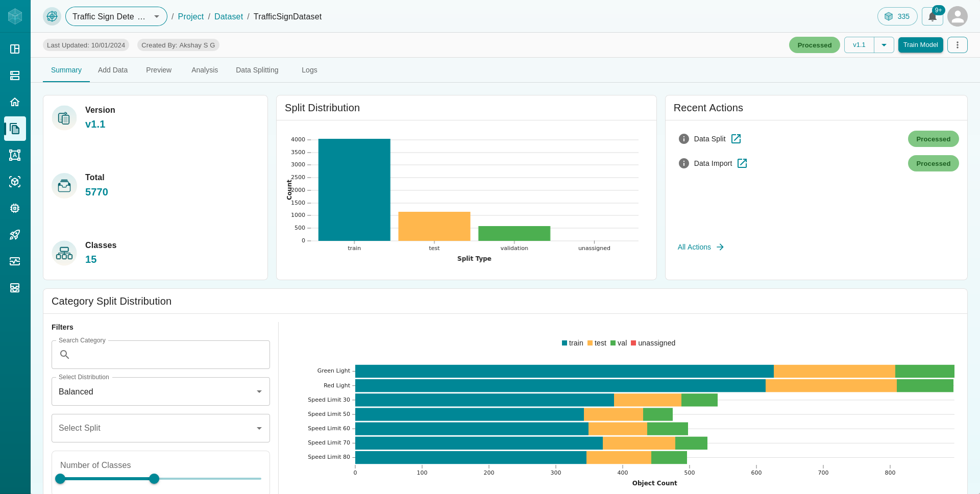Open the Select Distribution Balanced dropdown
Screen dimensions: 980x494
(x=161, y=391)
